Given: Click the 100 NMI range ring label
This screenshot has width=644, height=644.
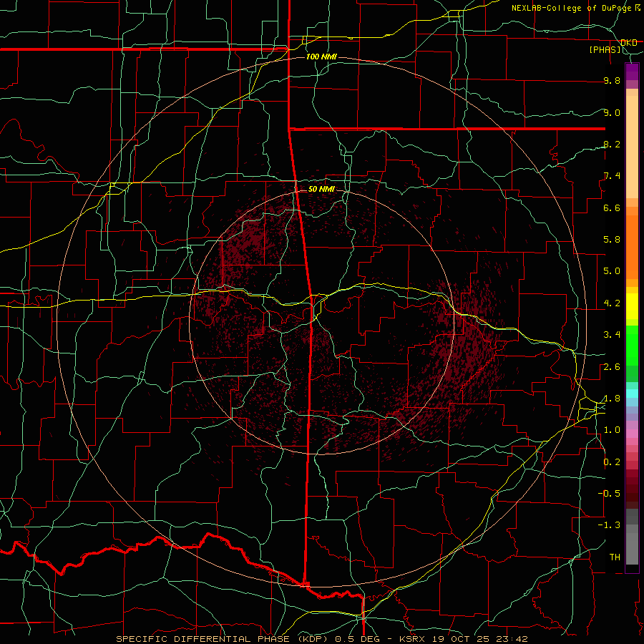Looking at the screenshot, I should tap(321, 57).
